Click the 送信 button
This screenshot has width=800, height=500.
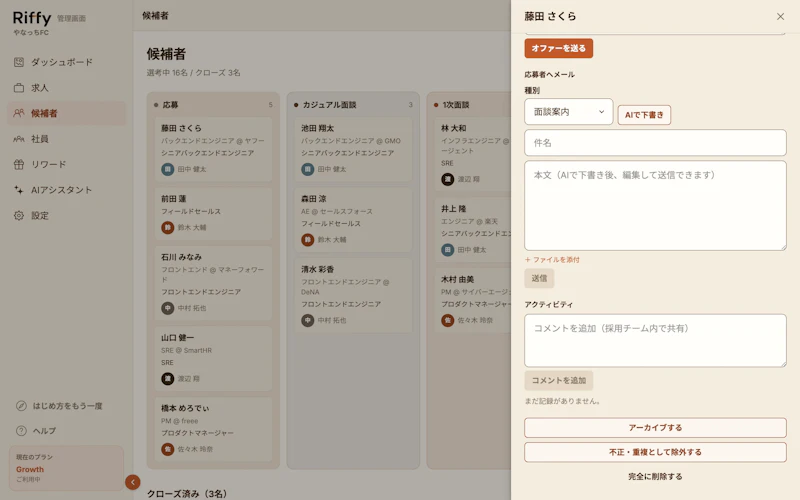click(539, 278)
